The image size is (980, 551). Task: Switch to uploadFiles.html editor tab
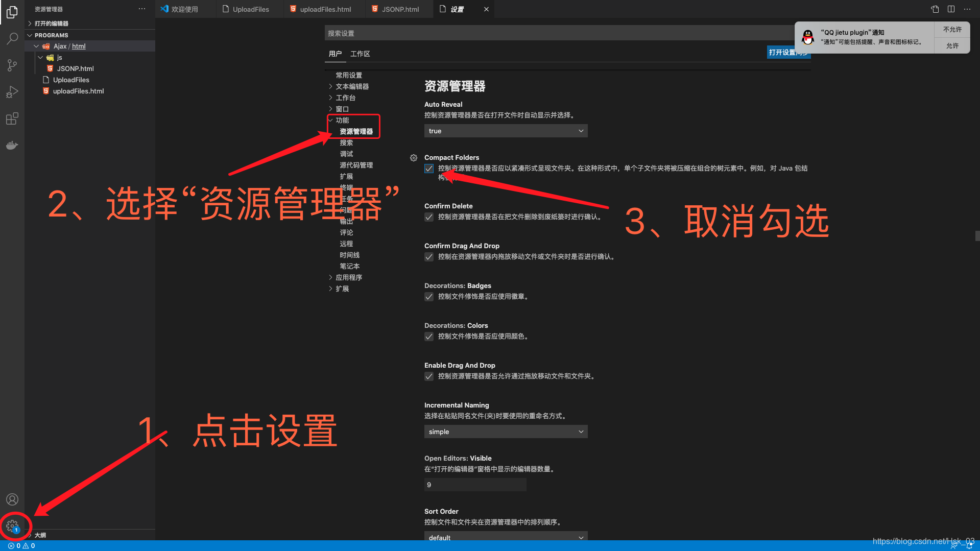coord(325,9)
